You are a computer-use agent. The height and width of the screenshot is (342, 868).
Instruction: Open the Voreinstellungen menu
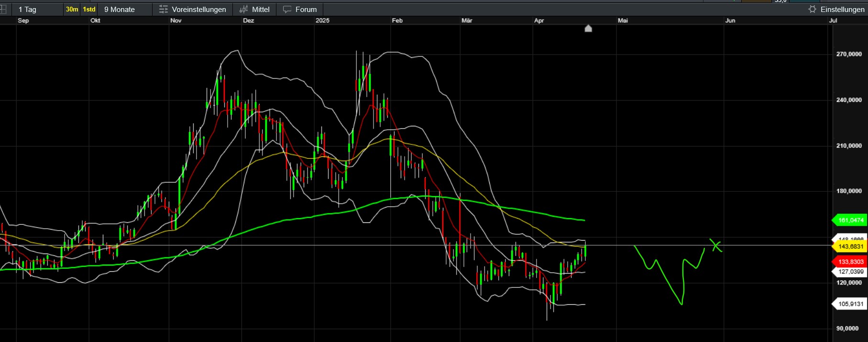[198, 10]
